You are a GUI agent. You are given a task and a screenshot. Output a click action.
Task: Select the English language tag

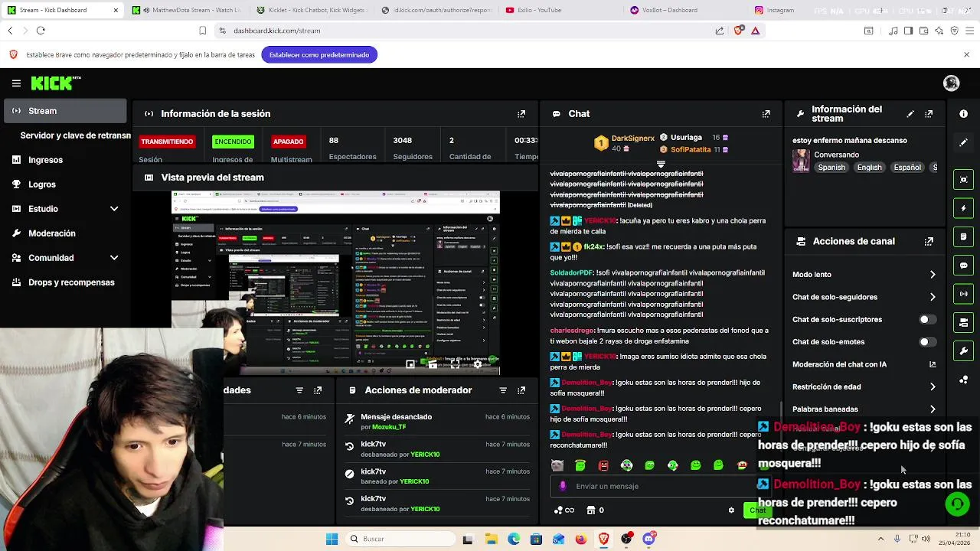869,168
